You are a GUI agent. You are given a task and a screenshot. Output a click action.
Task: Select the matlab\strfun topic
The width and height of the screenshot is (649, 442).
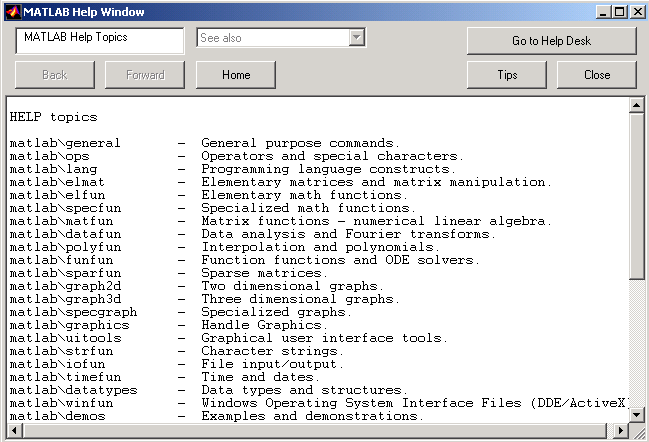coord(61,351)
